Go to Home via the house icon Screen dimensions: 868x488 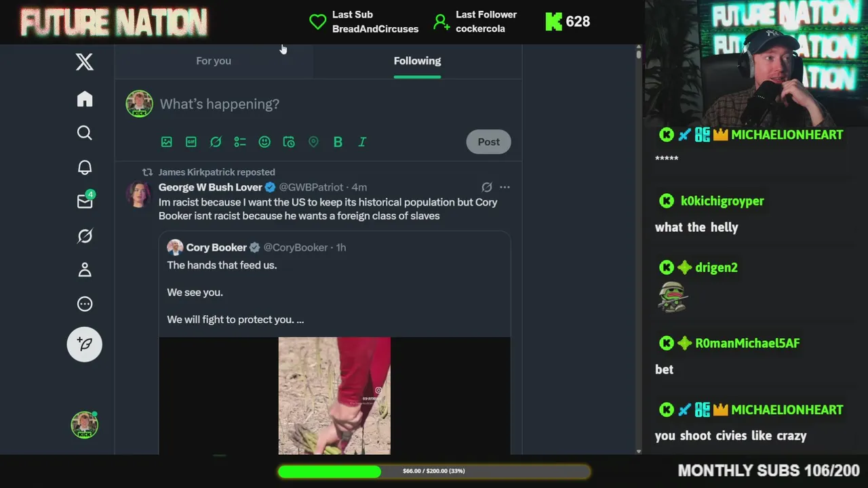85,99
